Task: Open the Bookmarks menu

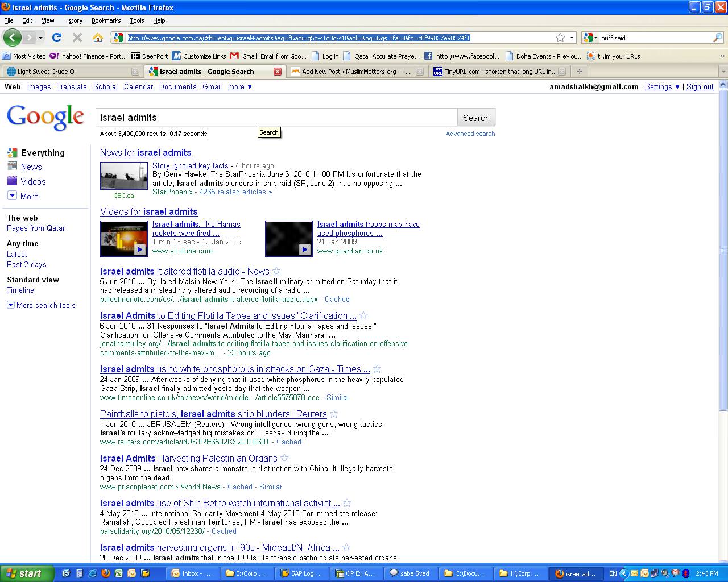Action: pyautogui.click(x=106, y=20)
